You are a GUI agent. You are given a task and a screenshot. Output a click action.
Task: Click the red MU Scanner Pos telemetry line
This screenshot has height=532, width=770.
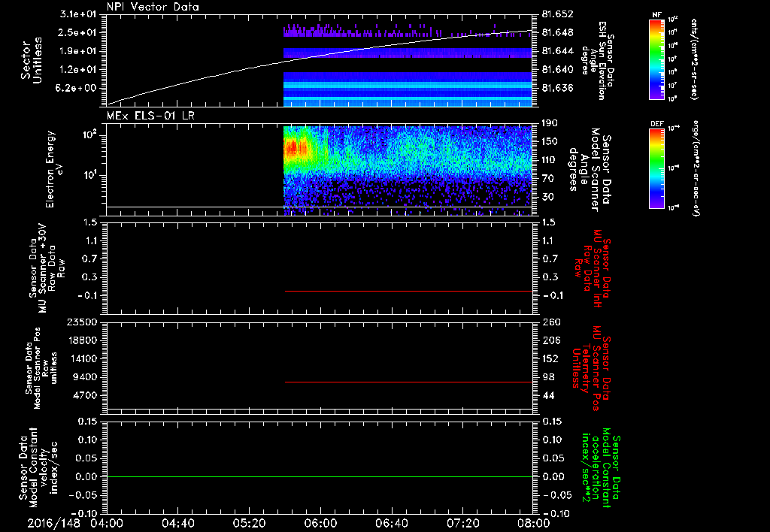pos(408,382)
